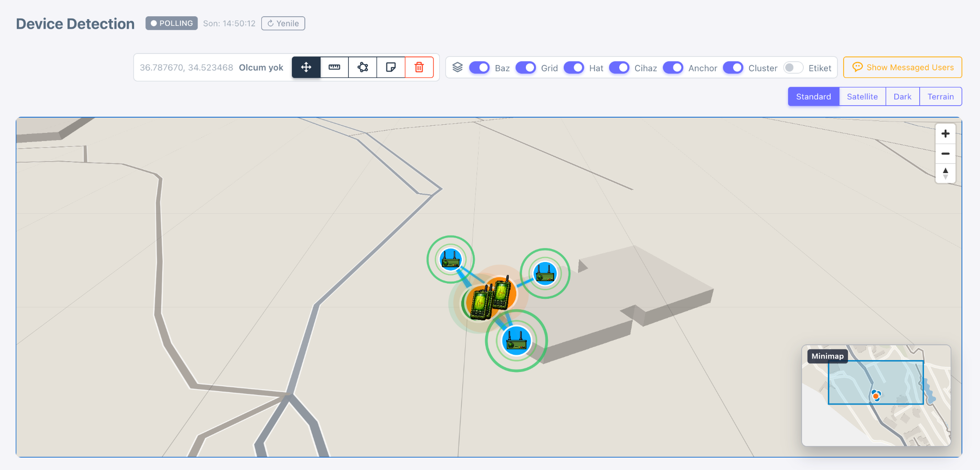Click the right anchor station marker

click(x=545, y=273)
